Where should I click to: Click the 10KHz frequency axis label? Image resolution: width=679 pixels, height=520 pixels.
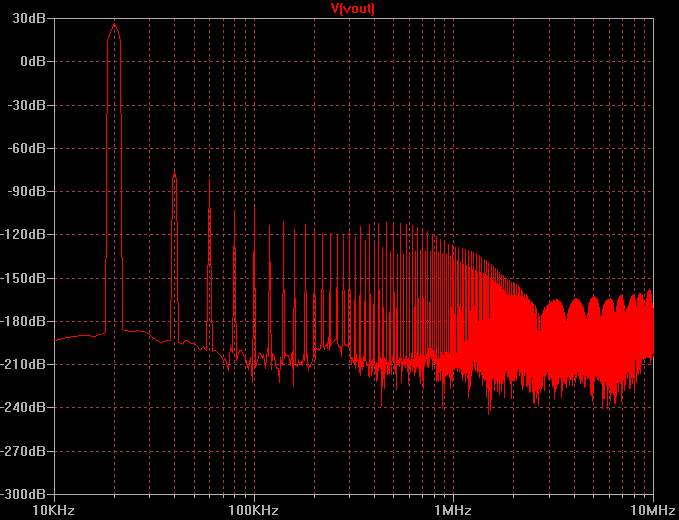[55, 511]
